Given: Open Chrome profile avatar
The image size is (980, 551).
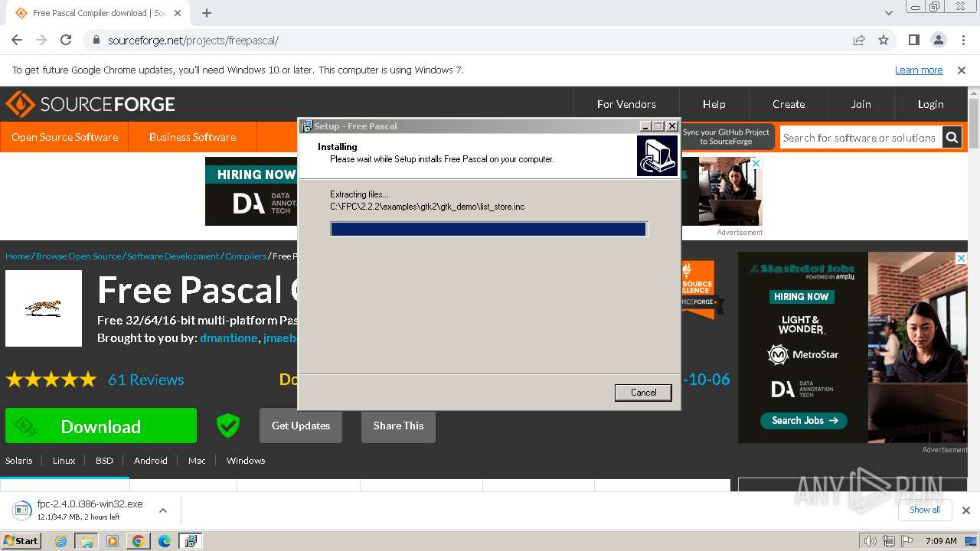Looking at the screenshot, I should pos(938,40).
